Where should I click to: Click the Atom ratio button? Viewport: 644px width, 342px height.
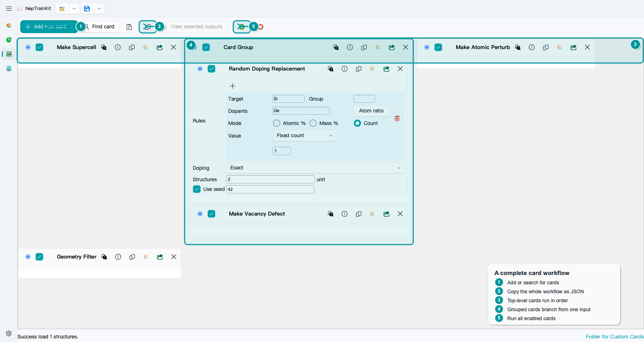coord(371,111)
